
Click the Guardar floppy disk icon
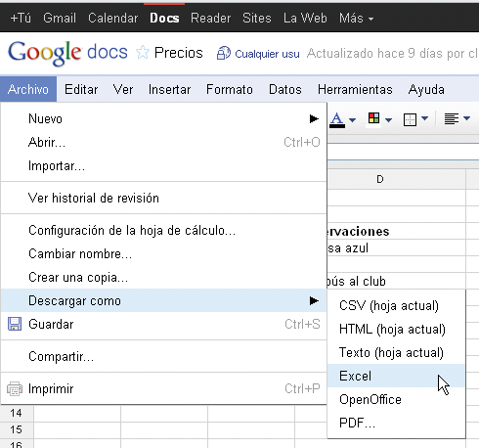pyautogui.click(x=15, y=324)
